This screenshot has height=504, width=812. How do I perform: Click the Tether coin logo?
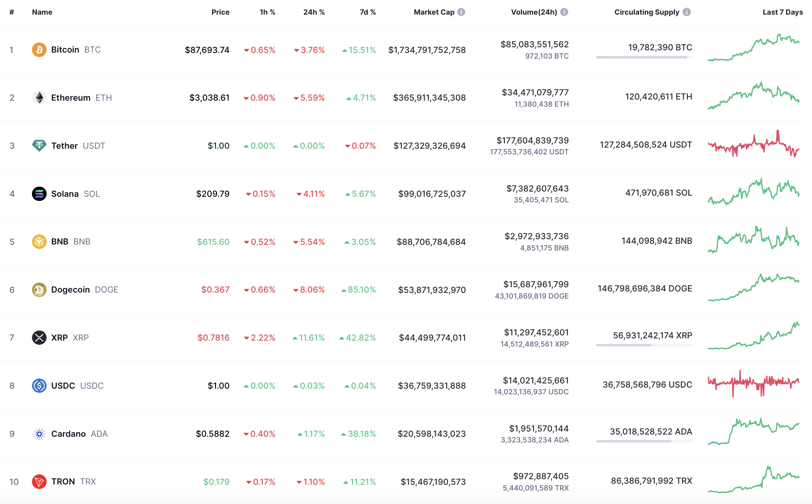[x=39, y=146]
